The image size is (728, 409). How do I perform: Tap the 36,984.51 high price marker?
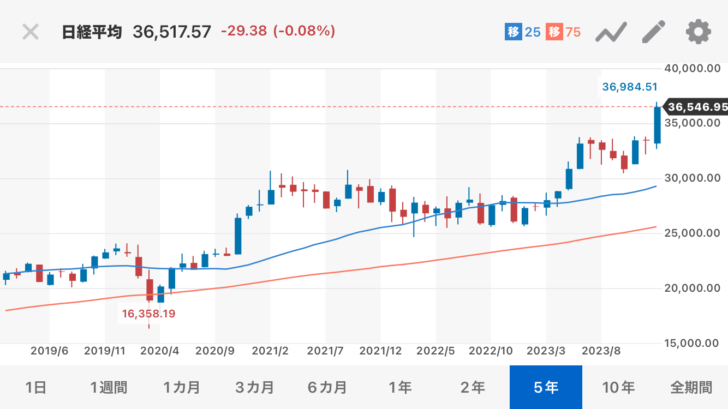click(x=628, y=87)
